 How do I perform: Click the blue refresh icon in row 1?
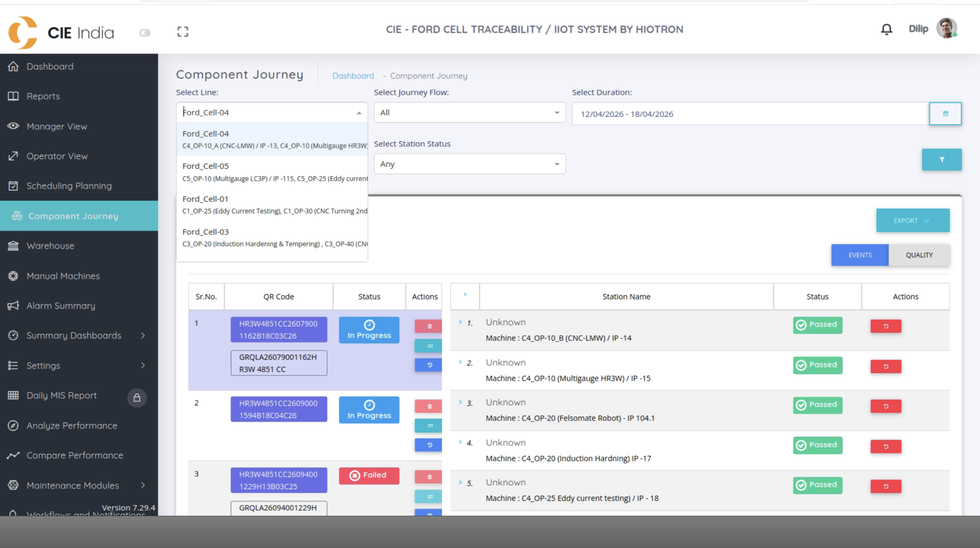click(x=428, y=365)
